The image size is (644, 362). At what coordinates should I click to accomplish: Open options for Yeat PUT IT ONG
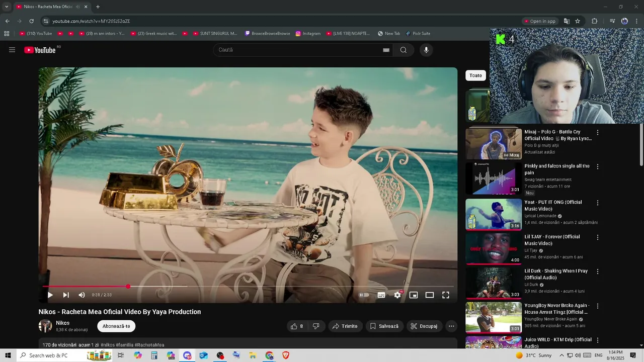pos(598,203)
